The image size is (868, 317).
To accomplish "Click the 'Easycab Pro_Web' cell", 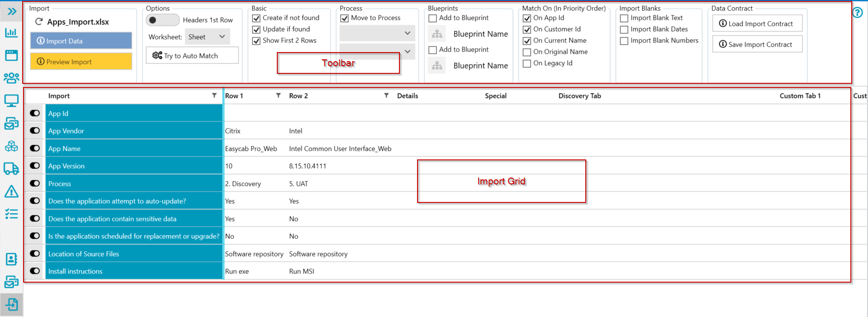I will coord(251,149).
